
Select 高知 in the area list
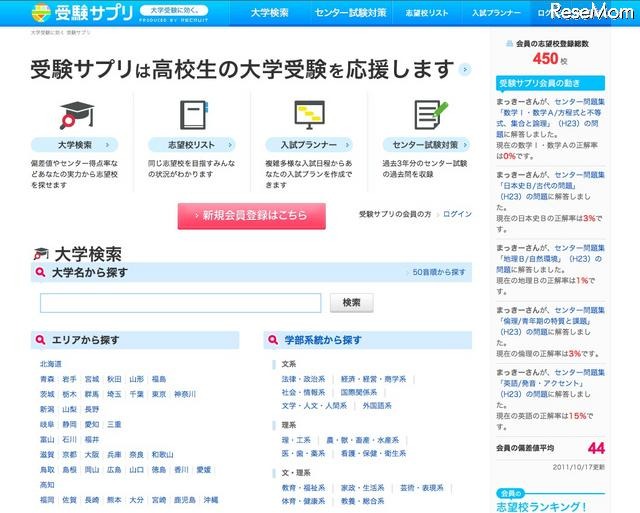[x=47, y=485]
